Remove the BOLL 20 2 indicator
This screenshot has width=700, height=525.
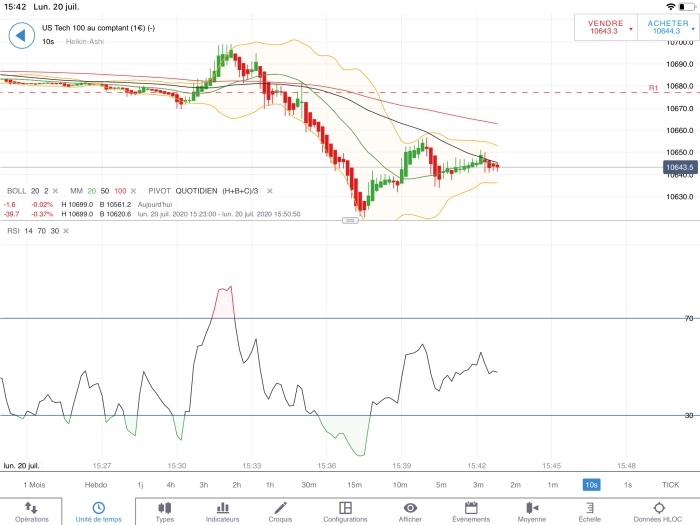coord(55,191)
